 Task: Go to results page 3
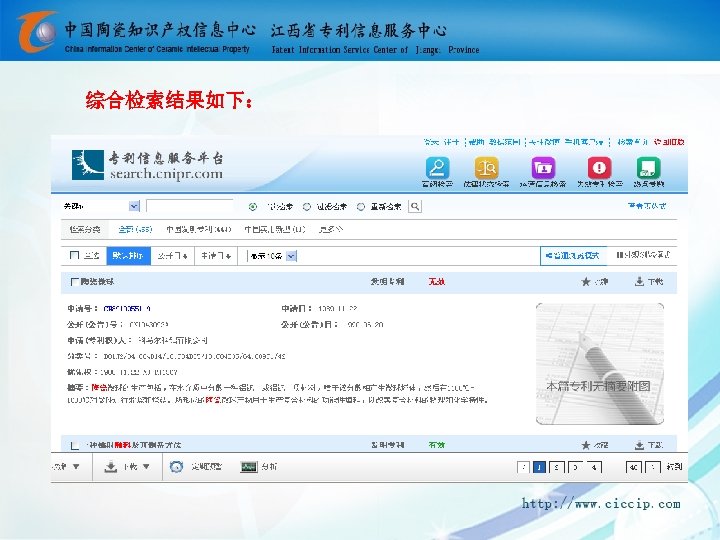[x=575, y=467]
